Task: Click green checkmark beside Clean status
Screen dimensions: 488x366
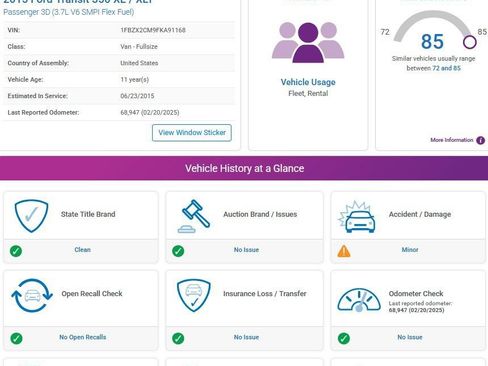Action: [16, 251]
